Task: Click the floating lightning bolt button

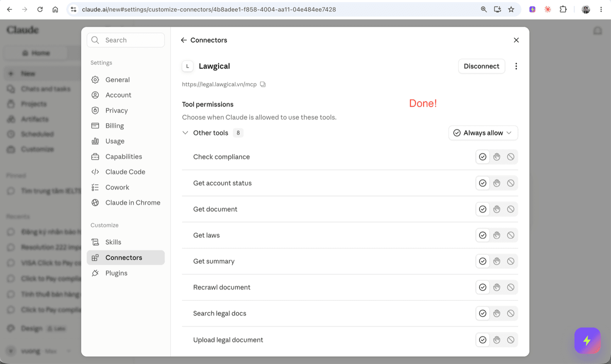Action: pos(587,340)
